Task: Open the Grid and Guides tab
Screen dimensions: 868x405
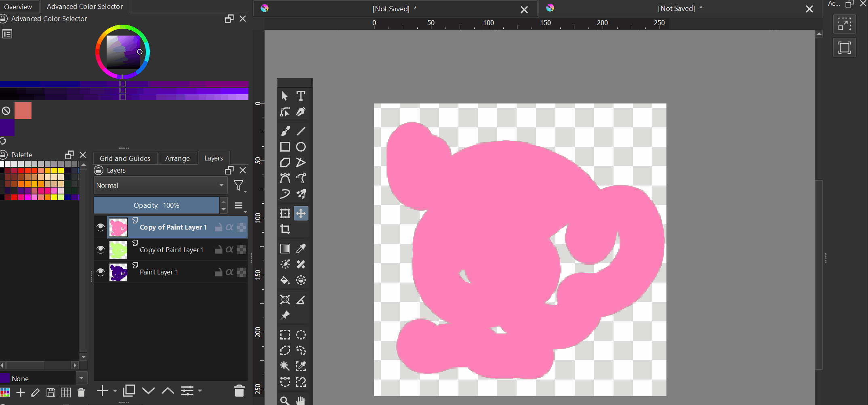Action: tap(125, 158)
